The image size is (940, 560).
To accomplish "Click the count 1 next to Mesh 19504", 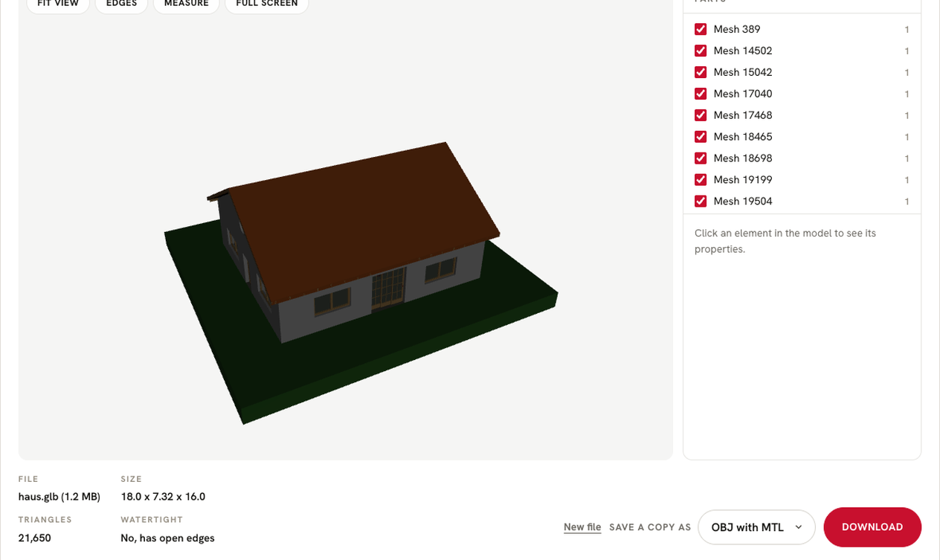I will point(907,202).
